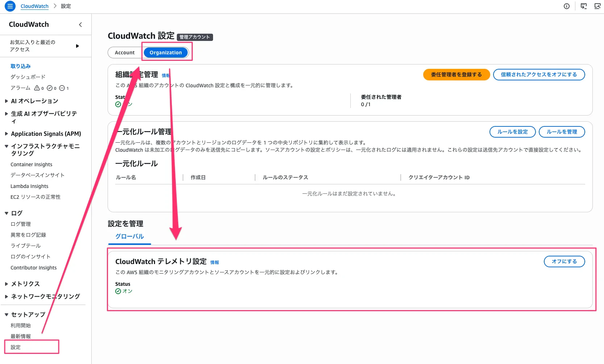This screenshot has width=604, height=364.
Task: Open EC2 リソースの正常性
Action: click(x=36, y=197)
